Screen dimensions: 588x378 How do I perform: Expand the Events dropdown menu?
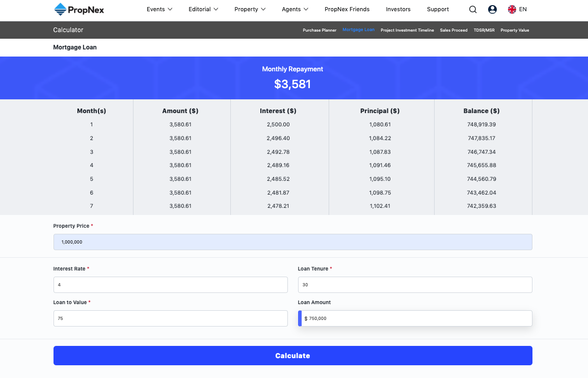pos(159,9)
